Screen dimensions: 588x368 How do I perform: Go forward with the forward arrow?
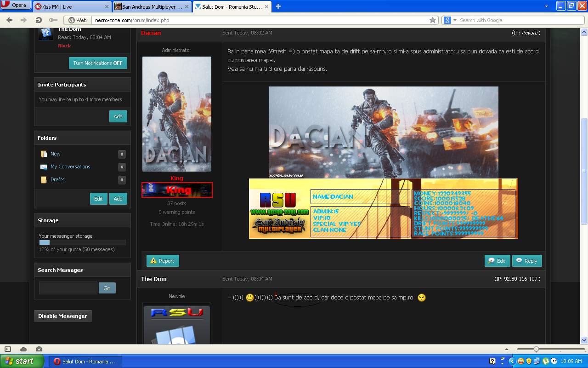click(x=23, y=20)
